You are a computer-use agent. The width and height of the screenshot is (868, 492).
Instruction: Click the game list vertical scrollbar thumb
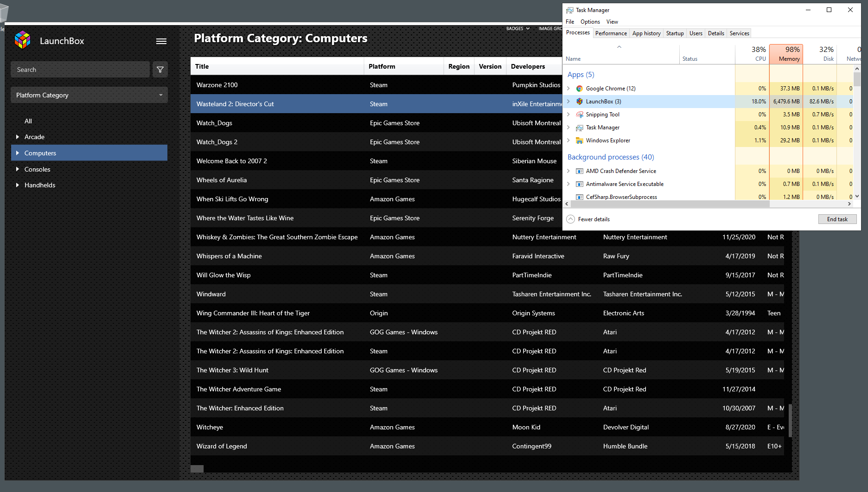[x=790, y=421]
